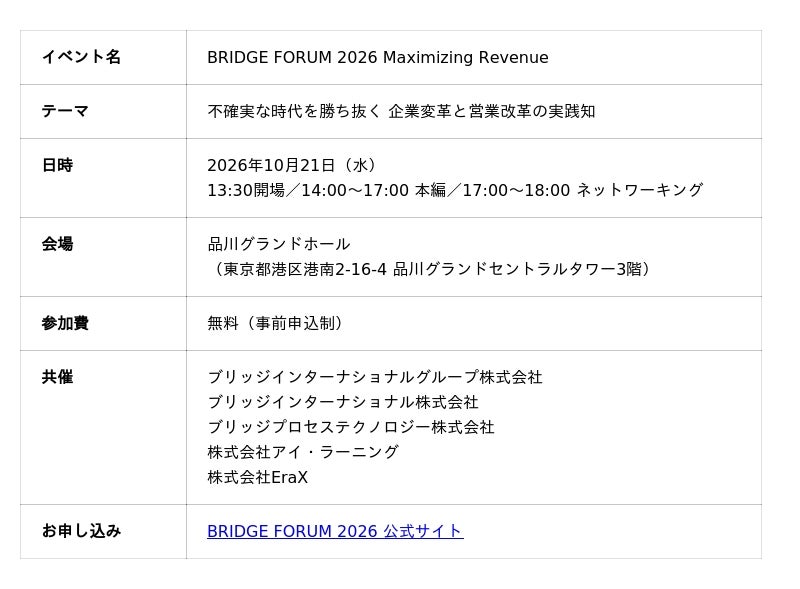
Task: Click 株式会社EraX entry
Action: 258,477
